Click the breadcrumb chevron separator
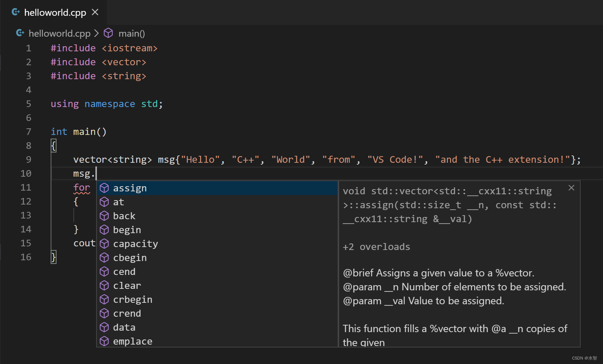603x364 pixels. click(x=97, y=33)
